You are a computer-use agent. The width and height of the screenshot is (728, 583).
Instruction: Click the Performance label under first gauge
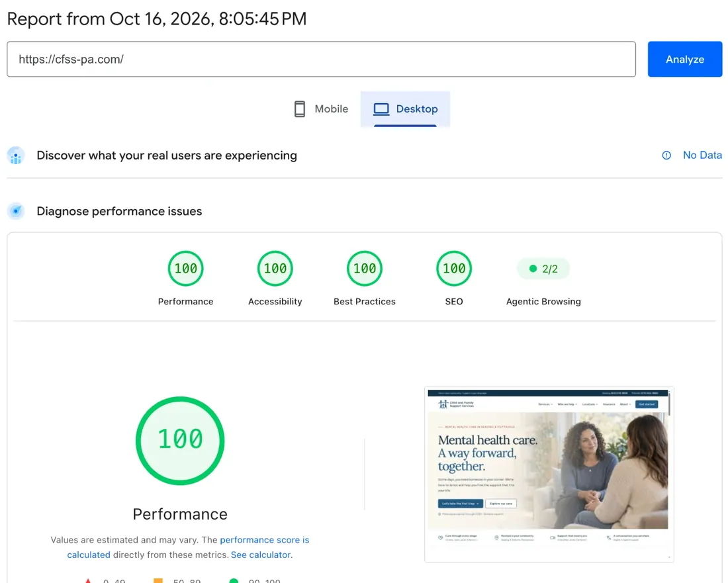[x=186, y=301]
